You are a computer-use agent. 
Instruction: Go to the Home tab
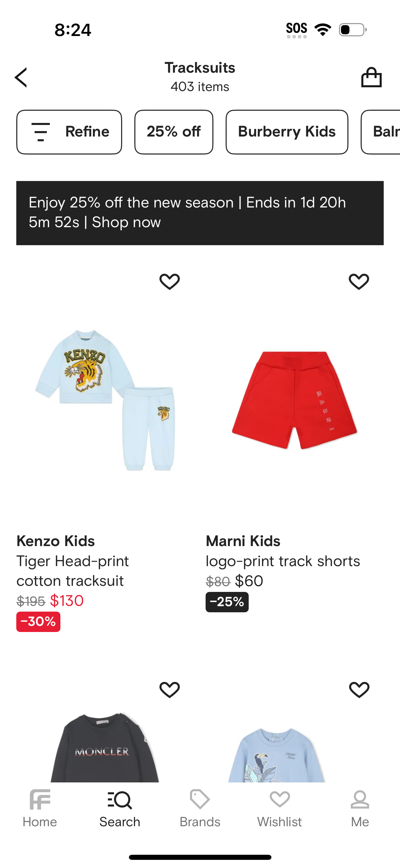pos(40,809)
